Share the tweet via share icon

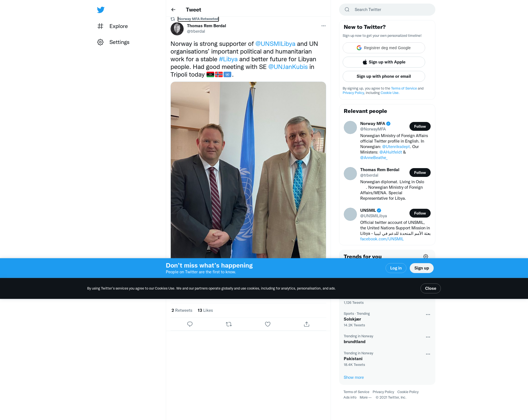coord(307,324)
